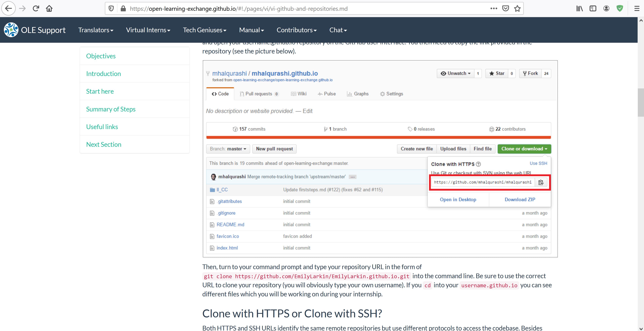Click the green shield extension icon
The height and width of the screenshot is (331, 644).
point(620,9)
